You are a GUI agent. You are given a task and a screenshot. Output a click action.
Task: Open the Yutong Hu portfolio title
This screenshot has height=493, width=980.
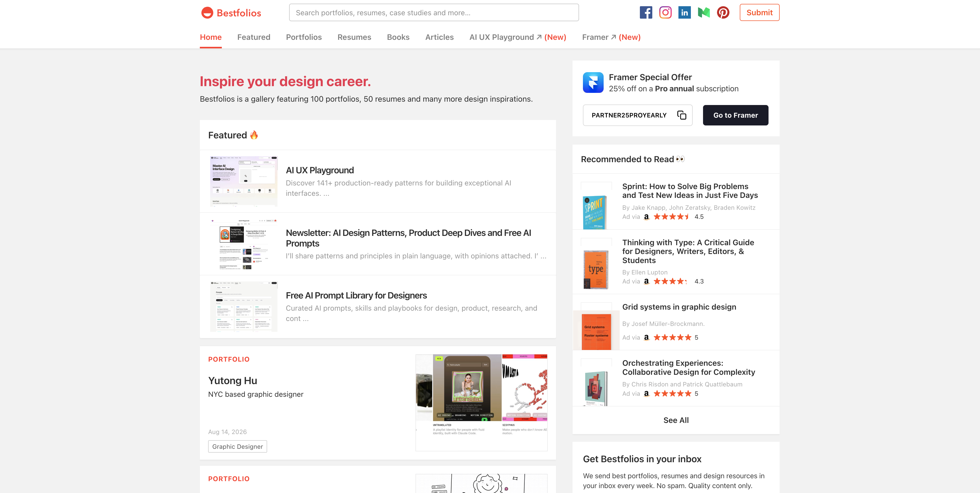click(232, 380)
